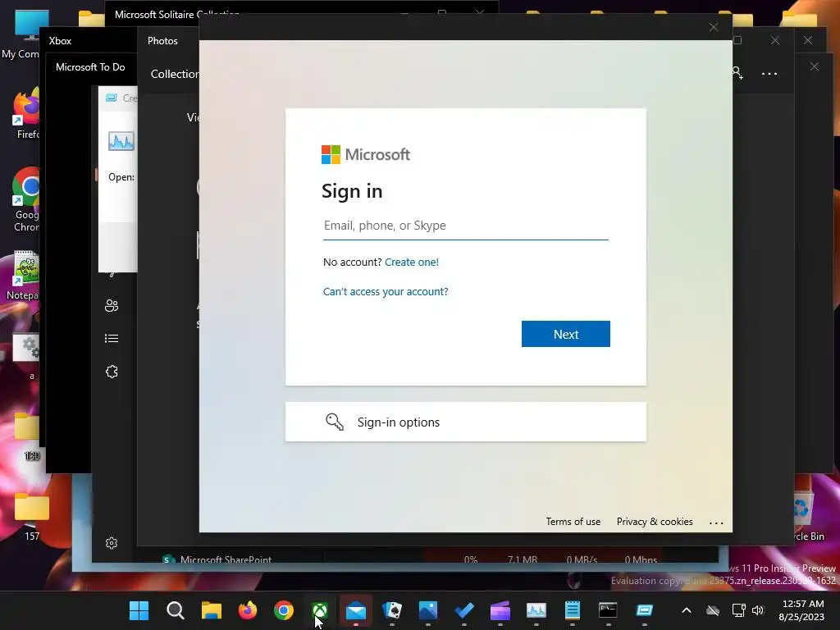This screenshot has height=630, width=840.
Task: Open volume speaker tray icon
Action: (x=758, y=610)
